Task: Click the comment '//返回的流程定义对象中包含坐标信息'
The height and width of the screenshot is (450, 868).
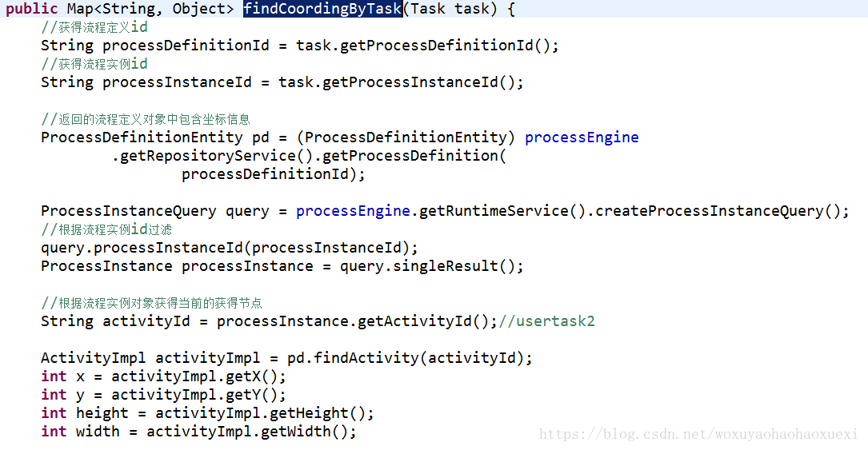Action: [146, 119]
